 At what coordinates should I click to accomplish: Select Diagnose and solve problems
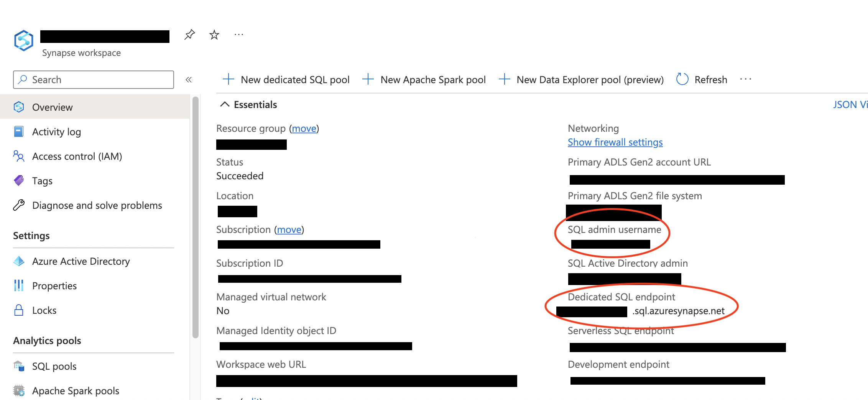coord(97,205)
